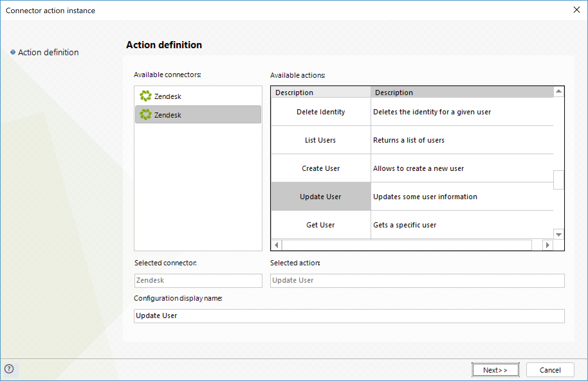Click 'Allows to create a new user' cell
Image resolution: width=588 pixels, height=381 pixels.
462,168
